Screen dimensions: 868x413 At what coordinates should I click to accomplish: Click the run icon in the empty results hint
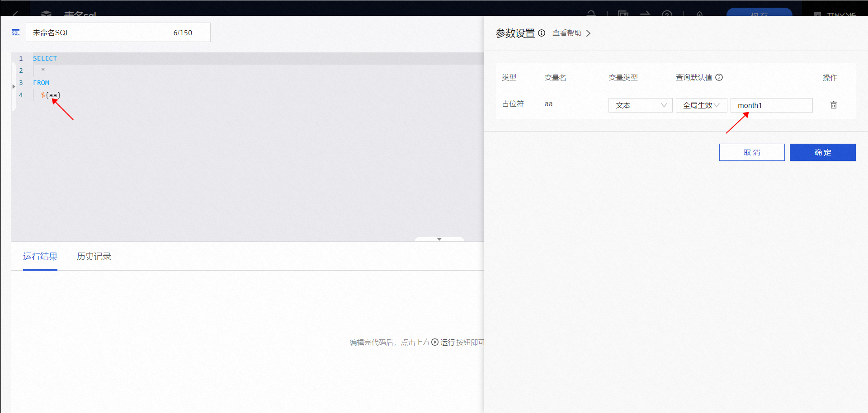click(x=435, y=342)
